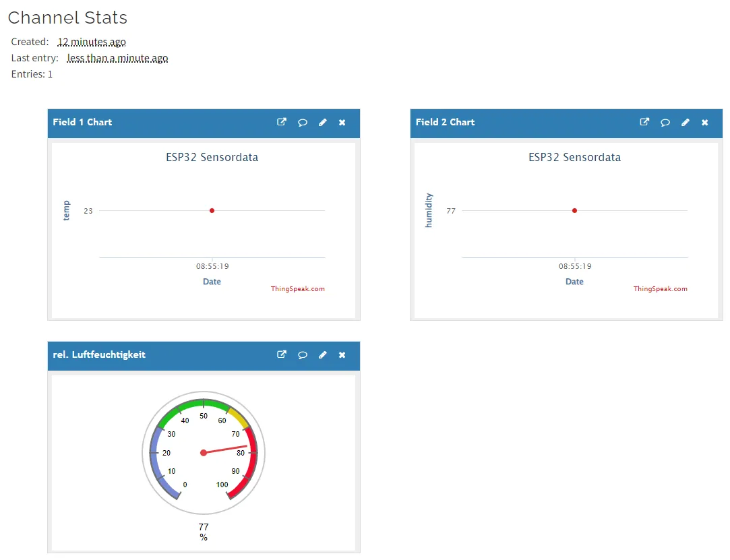Select the temp data point at 23
The width and height of the screenshot is (730, 560).
[212, 210]
